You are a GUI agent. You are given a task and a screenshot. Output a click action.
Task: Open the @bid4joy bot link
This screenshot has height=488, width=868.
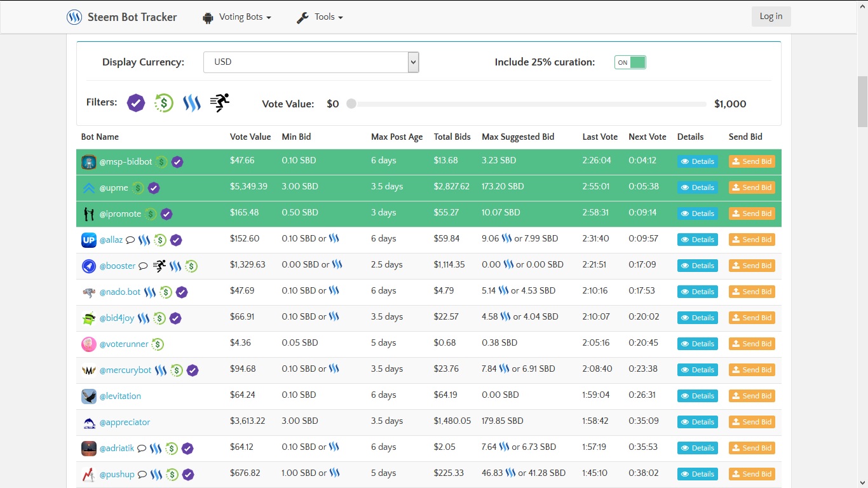[117, 318]
